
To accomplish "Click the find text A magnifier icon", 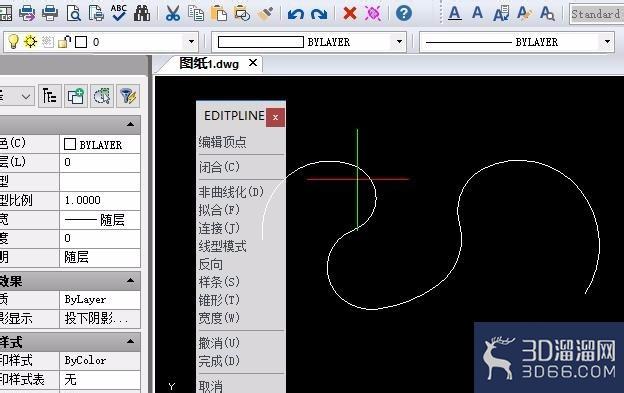I will coord(547,13).
